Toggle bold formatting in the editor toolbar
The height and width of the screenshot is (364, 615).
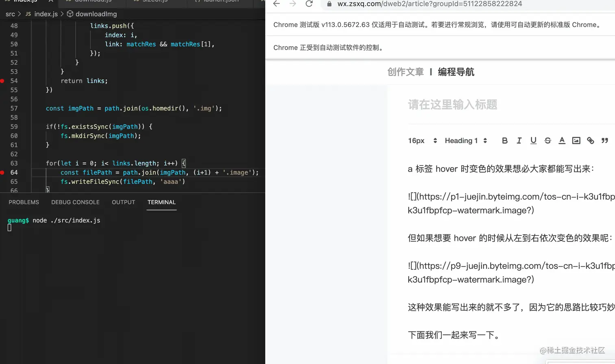505,141
